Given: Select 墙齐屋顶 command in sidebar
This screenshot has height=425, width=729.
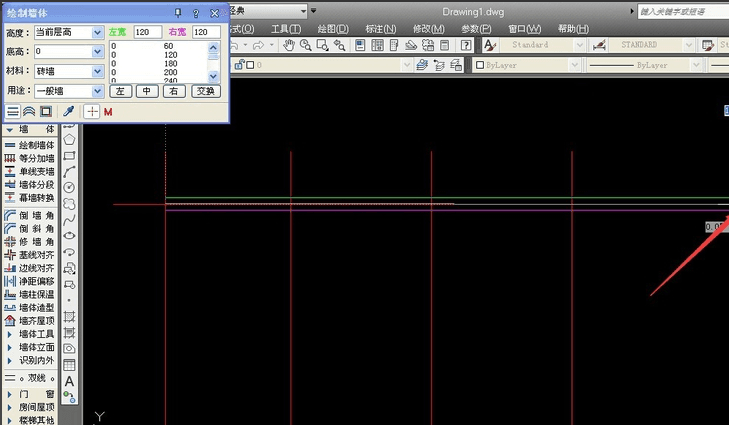Looking at the screenshot, I should [30, 321].
